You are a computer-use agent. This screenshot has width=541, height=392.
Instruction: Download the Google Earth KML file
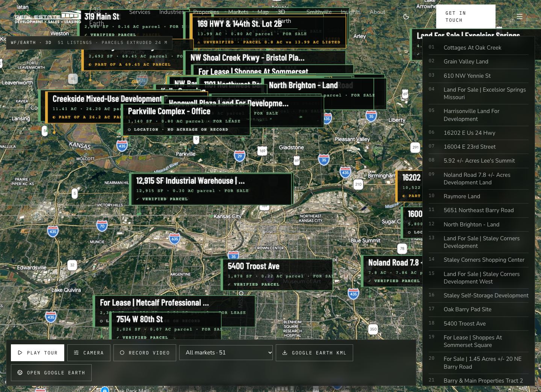[314, 353]
